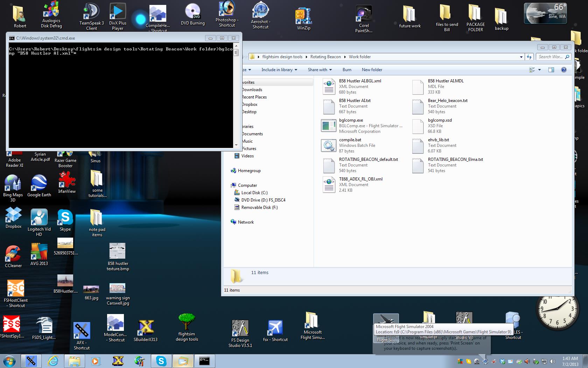Open the Photoshop shortcut on desktop

[x=227, y=14]
